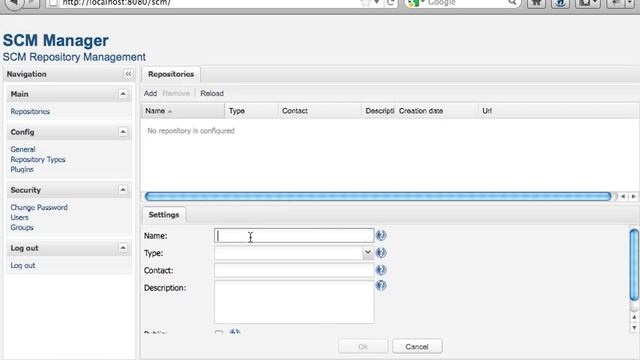This screenshot has height=360, width=640.
Task: Open the Groups link
Action: coord(22,227)
